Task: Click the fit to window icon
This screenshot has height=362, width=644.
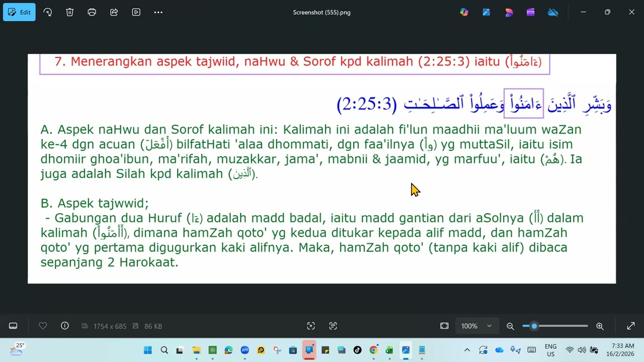Action: click(x=444, y=326)
